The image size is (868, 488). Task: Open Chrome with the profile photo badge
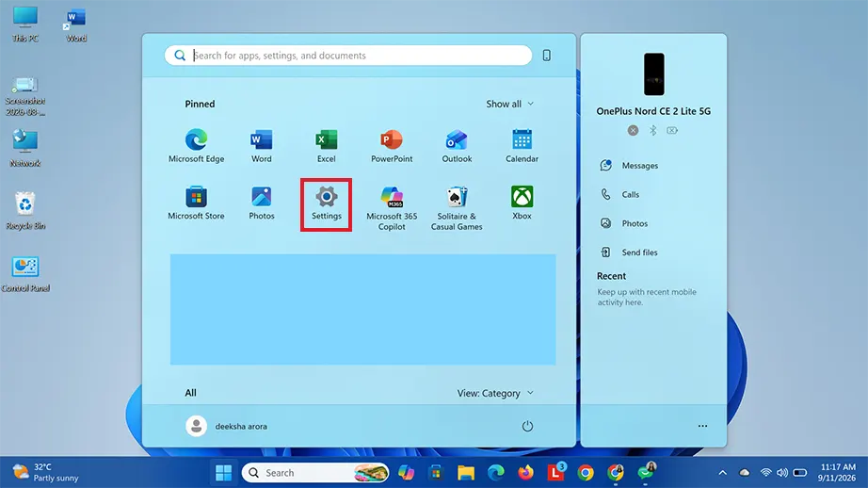[x=616, y=473]
